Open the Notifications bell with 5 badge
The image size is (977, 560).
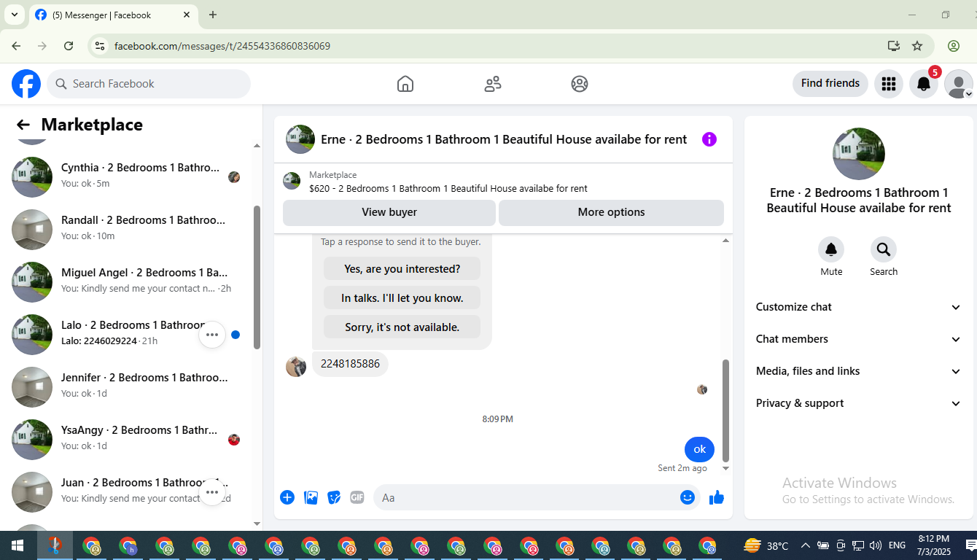pos(923,84)
